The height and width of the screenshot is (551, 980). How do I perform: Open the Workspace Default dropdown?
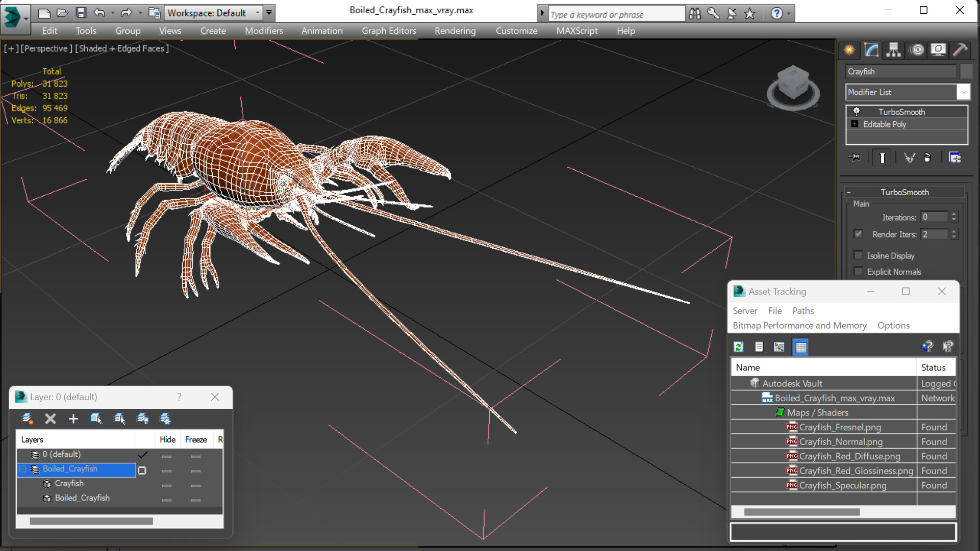coord(257,13)
